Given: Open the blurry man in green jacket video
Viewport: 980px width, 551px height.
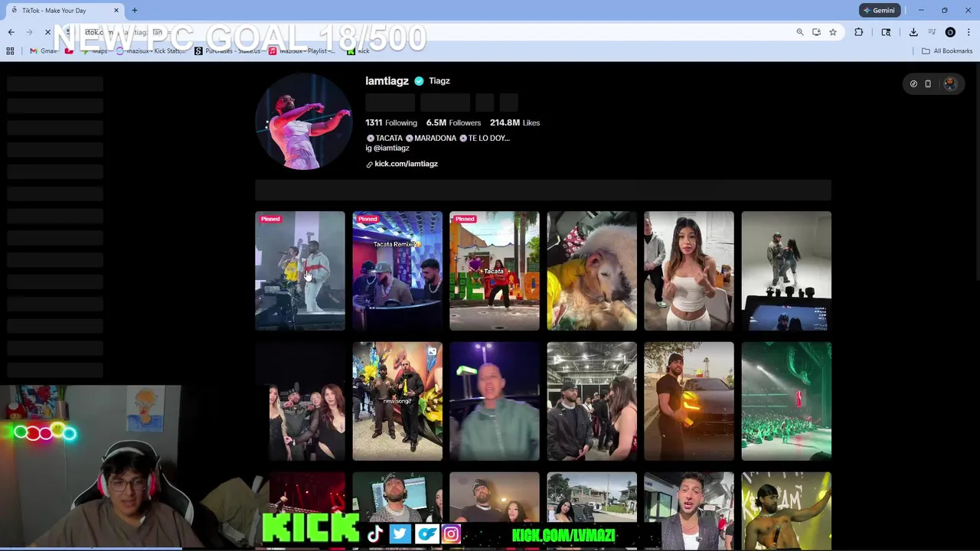Looking at the screenshot, I should coord(495,402).
